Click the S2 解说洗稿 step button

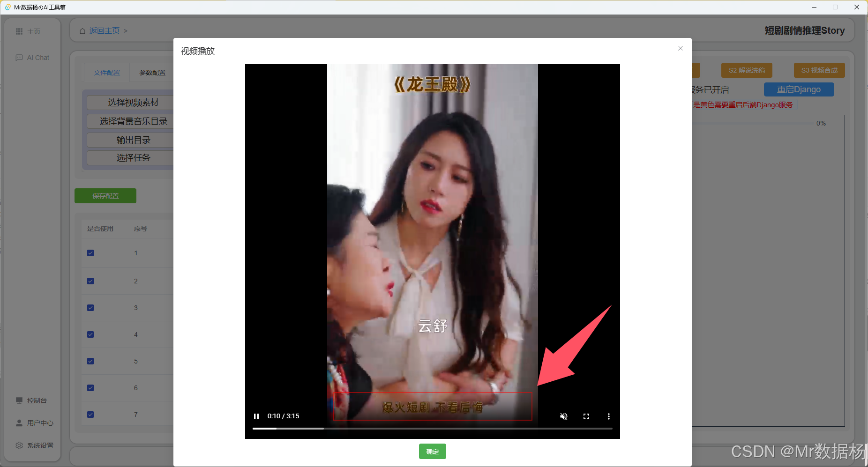(747, 70)
